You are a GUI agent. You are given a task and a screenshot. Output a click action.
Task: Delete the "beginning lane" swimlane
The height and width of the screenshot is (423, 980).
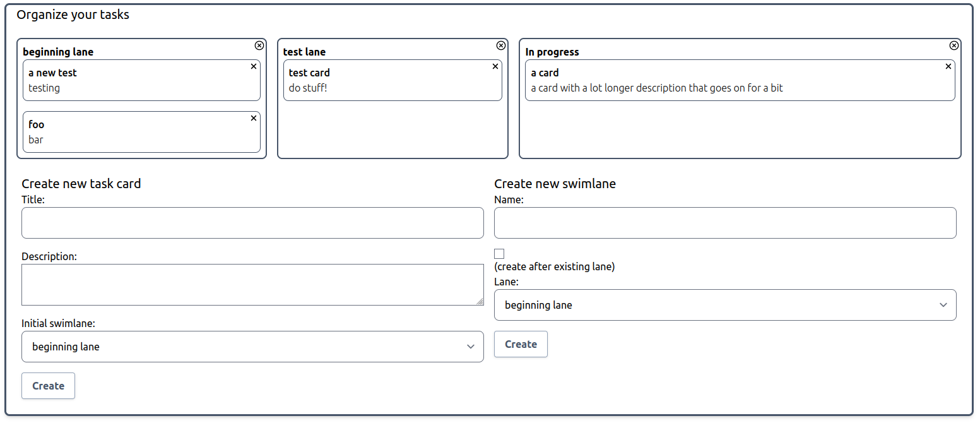click(259, 45)
